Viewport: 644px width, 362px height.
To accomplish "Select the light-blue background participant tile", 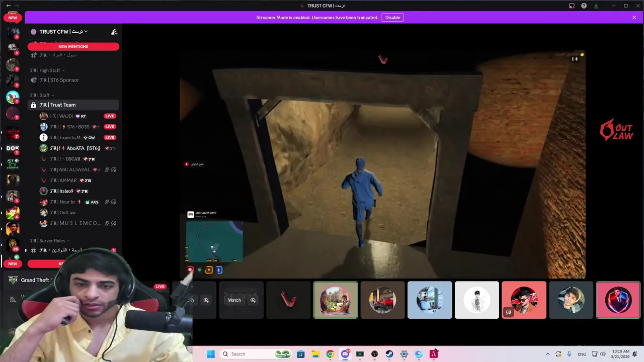I will (430, 300).
